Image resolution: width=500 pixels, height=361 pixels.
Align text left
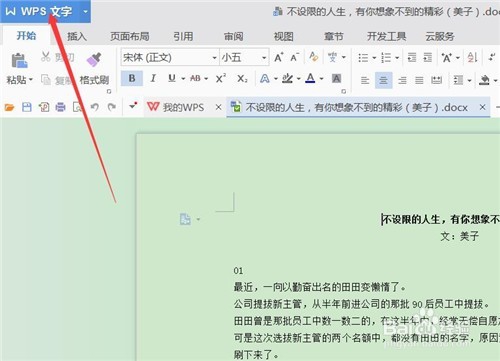365,80
